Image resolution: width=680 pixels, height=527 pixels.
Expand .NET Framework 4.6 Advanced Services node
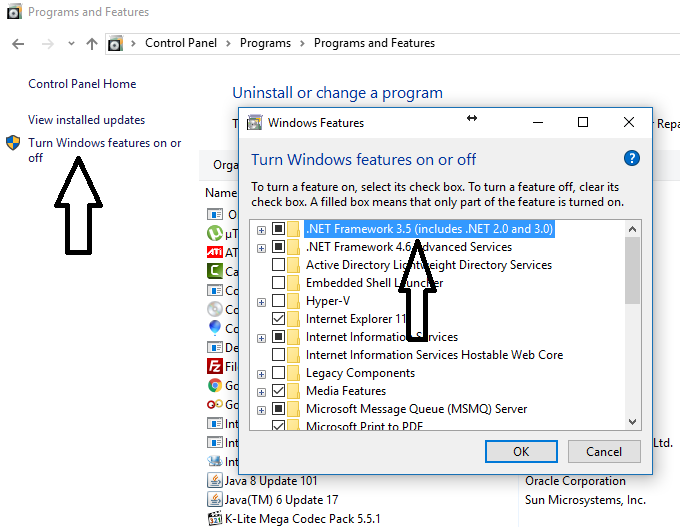pos(261,248)
